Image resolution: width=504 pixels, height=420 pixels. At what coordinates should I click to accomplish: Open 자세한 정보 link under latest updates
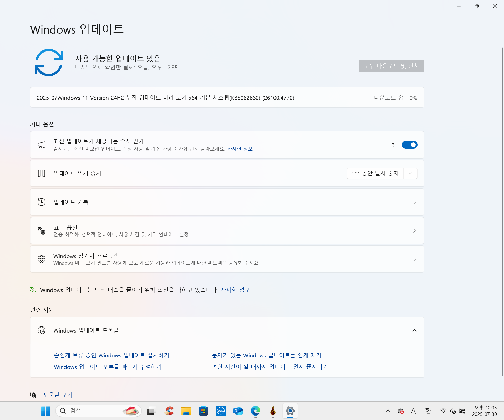point(240,149)
